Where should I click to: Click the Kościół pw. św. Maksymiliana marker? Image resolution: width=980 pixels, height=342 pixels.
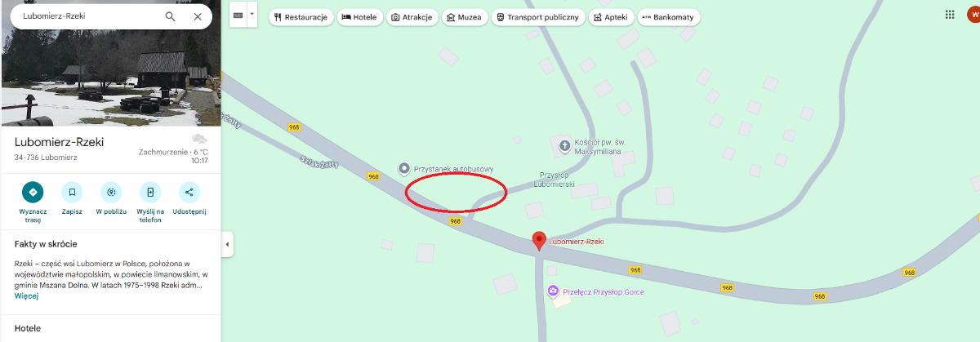coord(564,146)
